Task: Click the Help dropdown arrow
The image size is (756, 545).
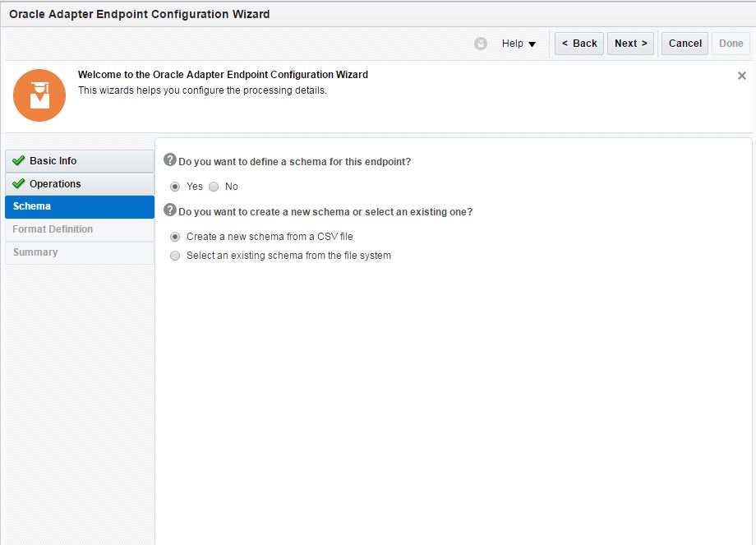Action: [532, 44]
